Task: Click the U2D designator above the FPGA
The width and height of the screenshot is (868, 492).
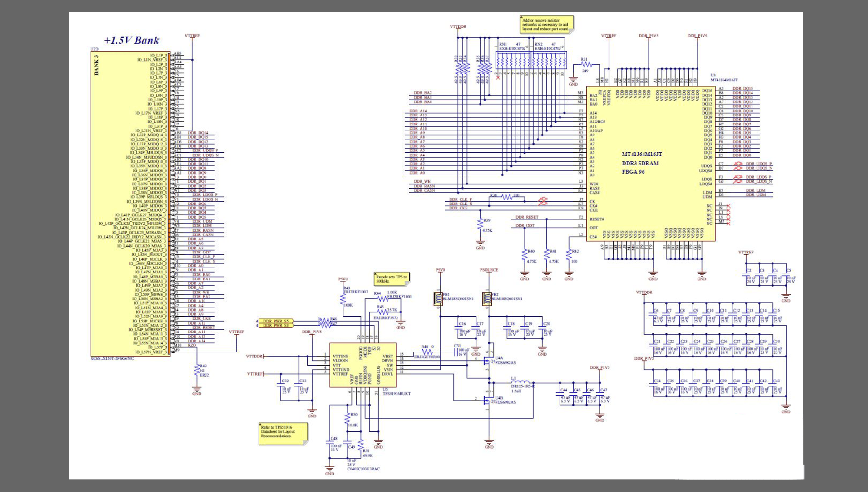Action: tap(94, 49)
